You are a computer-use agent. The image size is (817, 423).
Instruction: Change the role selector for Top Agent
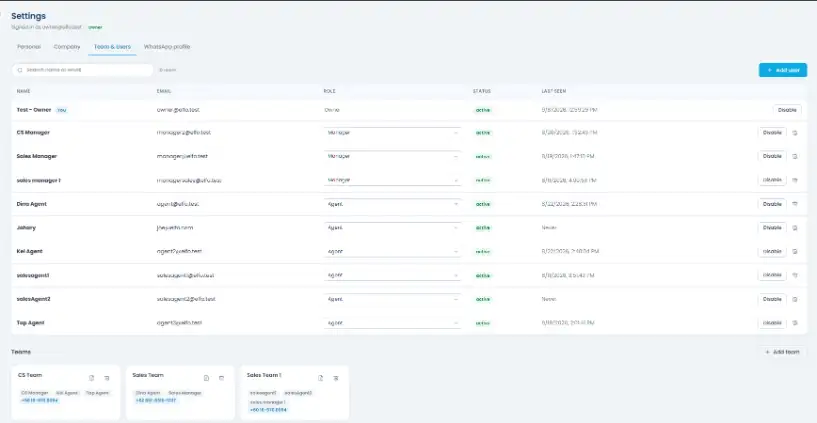(392, 323)
